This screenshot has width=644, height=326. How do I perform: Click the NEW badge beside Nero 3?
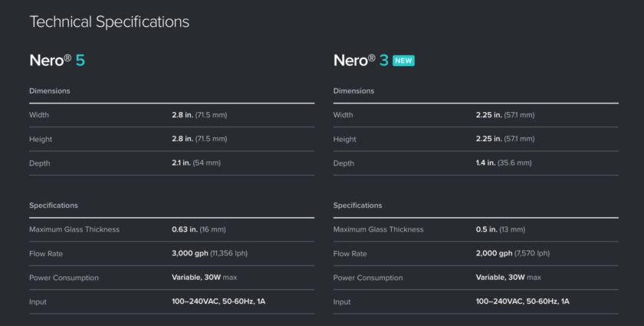point(403,61)
